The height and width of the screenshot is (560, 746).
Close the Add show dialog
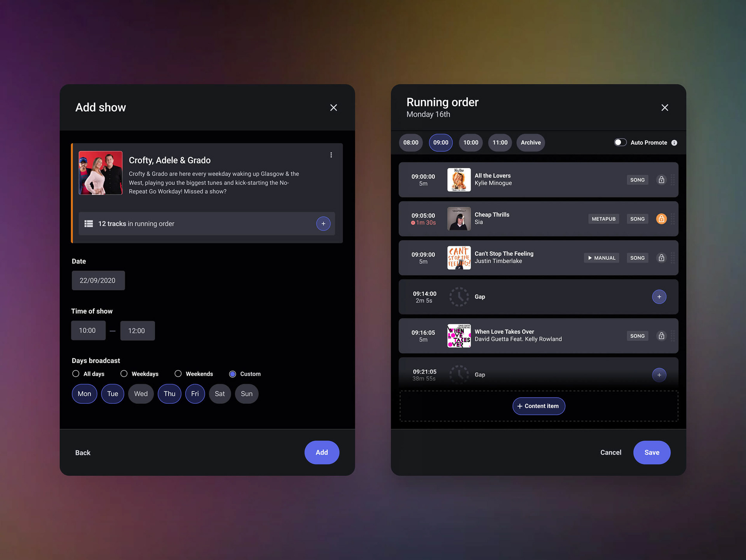[x=333, y=108]
